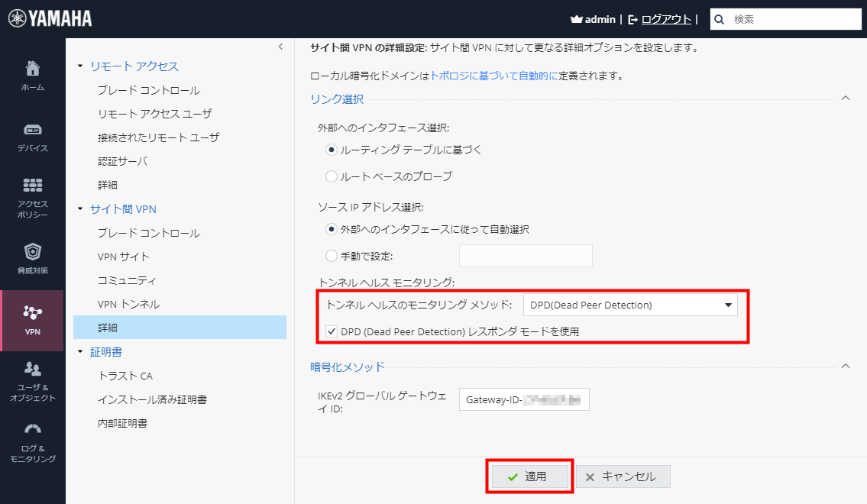This screenshot has height=504, width=867.
Task: Click the sidebar collapse chevron
Action: [280, 46]
